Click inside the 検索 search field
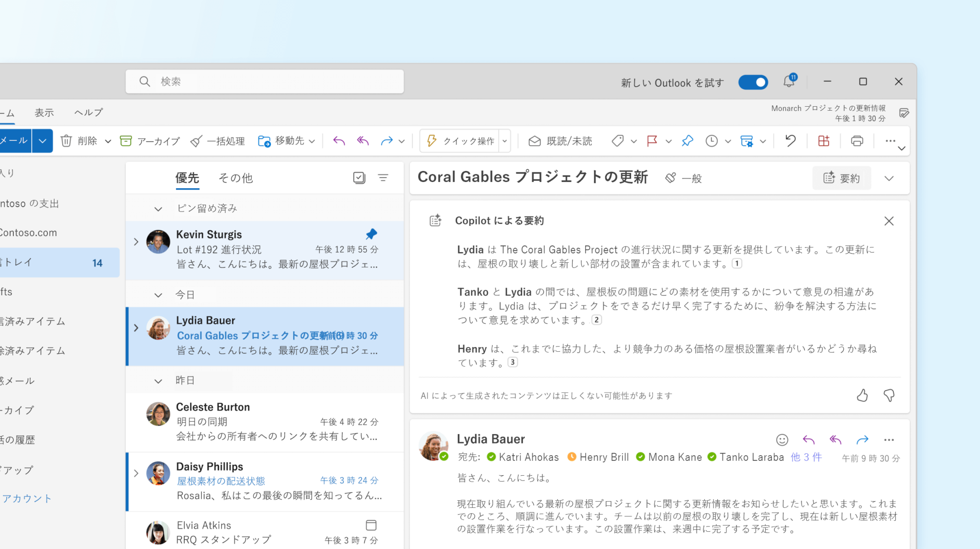980x549 pixels. point(265,81)
